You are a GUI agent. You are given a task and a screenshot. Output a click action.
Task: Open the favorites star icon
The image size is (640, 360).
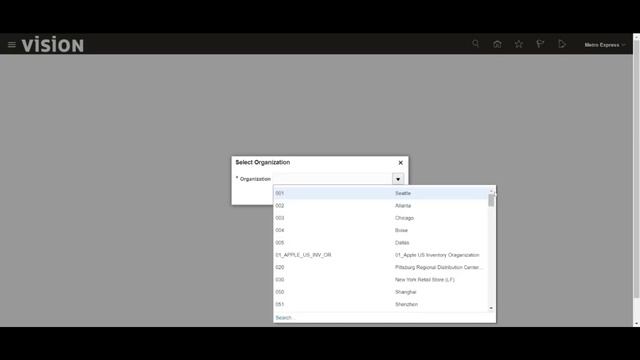[519, 44]
